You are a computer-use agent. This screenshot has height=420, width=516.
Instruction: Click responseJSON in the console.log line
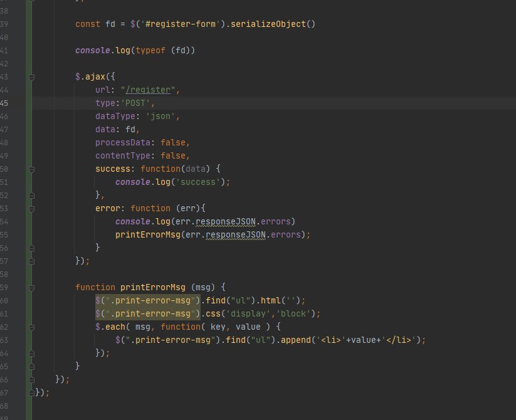tap(226, 221)
